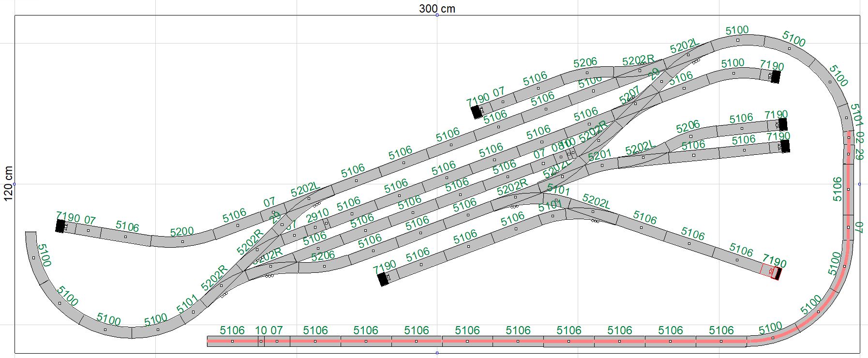Select highlighted 5106 track left of "10 07"
This screenshot has height=358, width=868.
[232, 341]
